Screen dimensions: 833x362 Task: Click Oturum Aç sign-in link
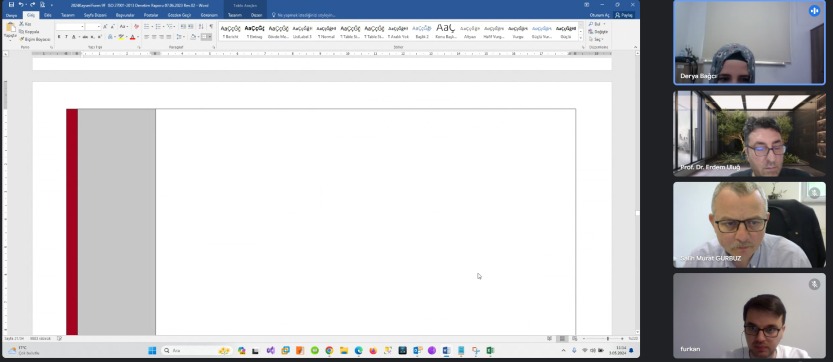pos(599,15)
